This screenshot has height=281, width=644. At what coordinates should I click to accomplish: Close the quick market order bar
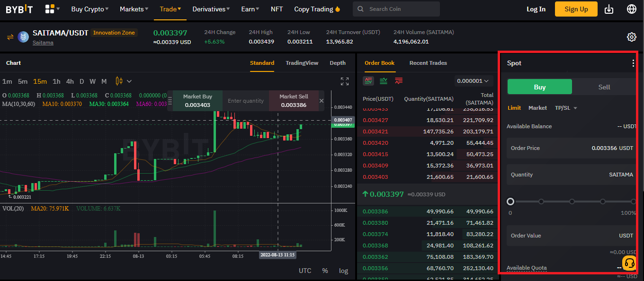(x=322, y=101)
